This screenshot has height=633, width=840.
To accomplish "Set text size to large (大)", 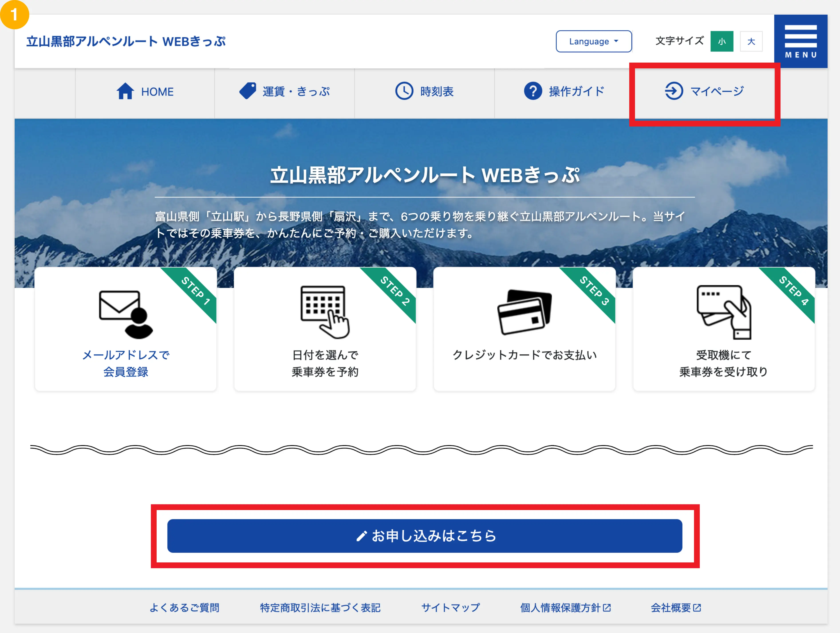I will (751, 42).
